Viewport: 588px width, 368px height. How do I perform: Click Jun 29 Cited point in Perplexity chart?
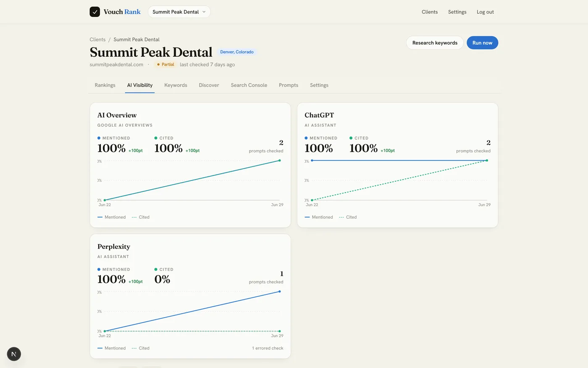[280, 331]
